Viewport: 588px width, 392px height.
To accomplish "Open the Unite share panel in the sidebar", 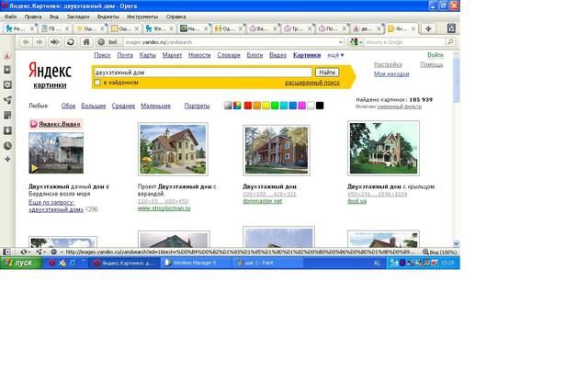I will click(x=7, y=100).
